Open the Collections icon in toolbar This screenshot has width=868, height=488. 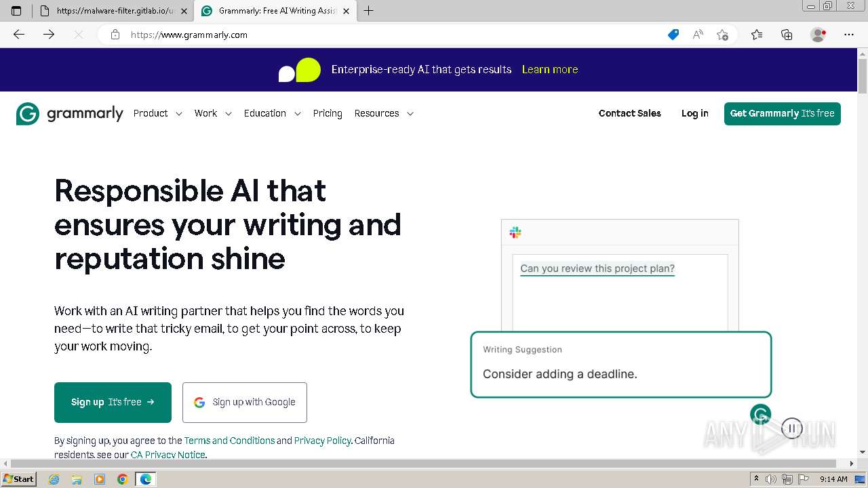(x=787, y=35)
